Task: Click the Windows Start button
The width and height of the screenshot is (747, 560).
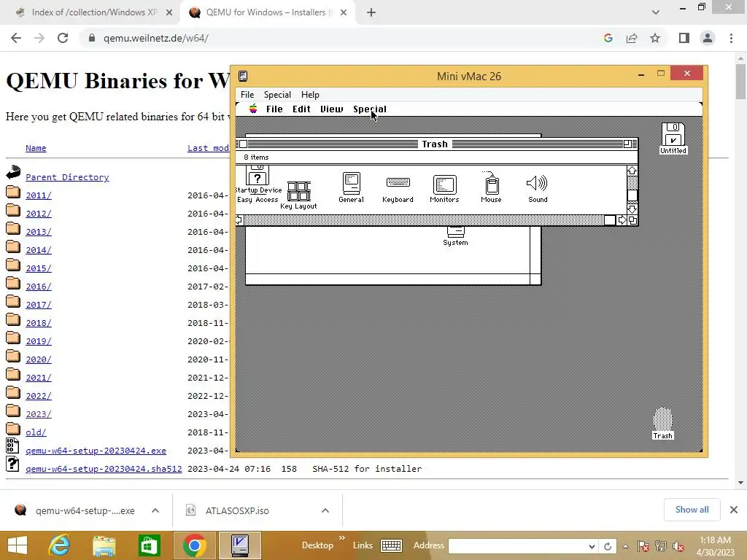Action: click(18, 545)
